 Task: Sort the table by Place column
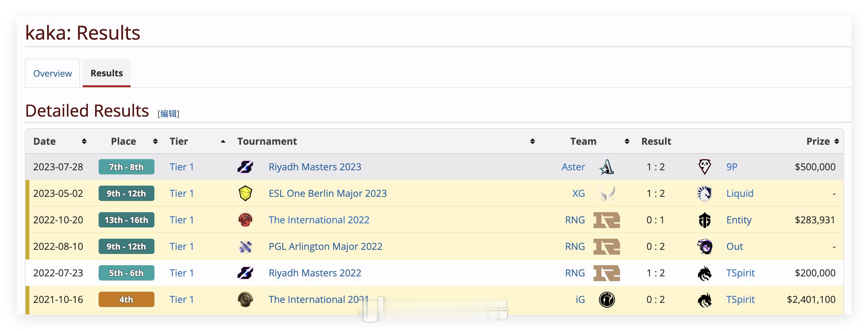(x=155, y=141)
